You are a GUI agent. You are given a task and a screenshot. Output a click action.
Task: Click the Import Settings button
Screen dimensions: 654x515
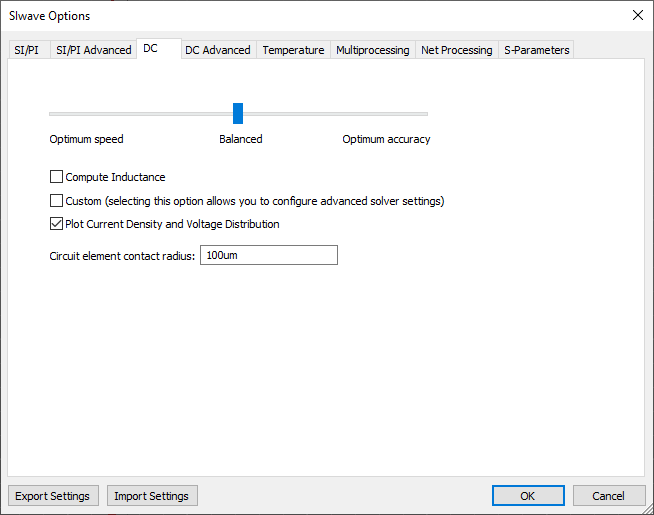[152, 496]
